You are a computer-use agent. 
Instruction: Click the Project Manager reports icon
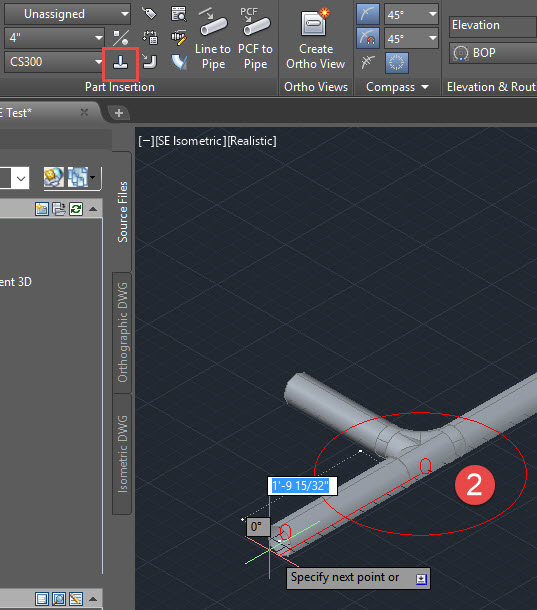pos(54,177)
